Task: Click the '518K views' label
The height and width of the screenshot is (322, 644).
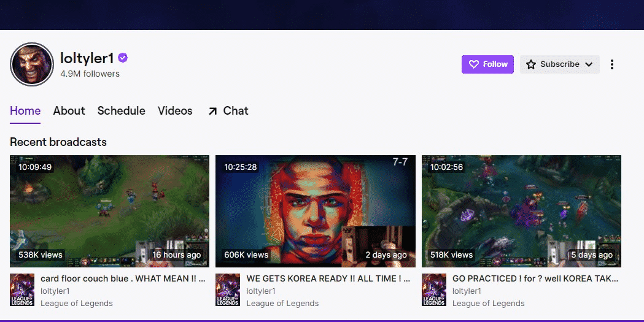Action: tap(451, 255)
